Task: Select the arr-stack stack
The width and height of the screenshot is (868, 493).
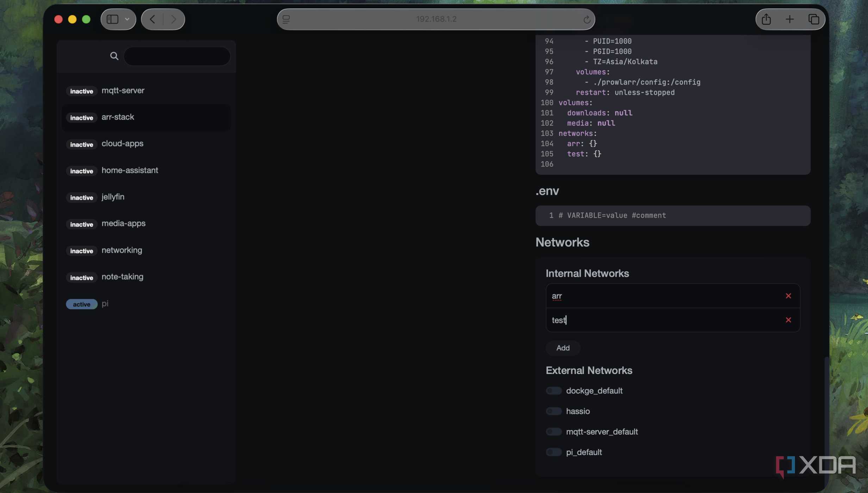Action: point(146,117)
